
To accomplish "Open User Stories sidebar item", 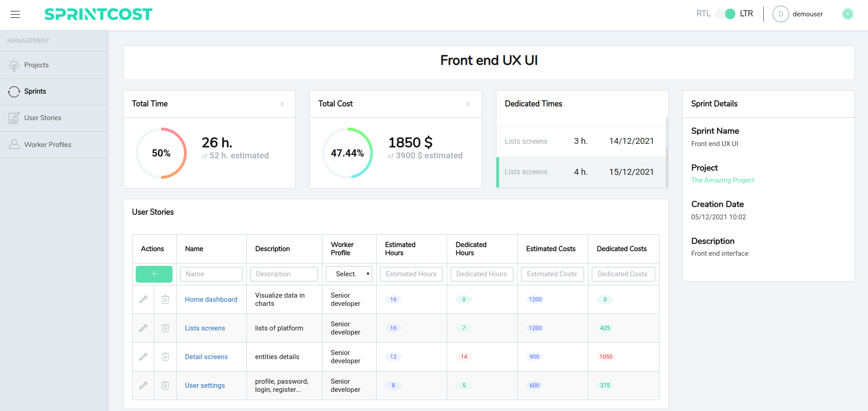I will pos(42,118).
